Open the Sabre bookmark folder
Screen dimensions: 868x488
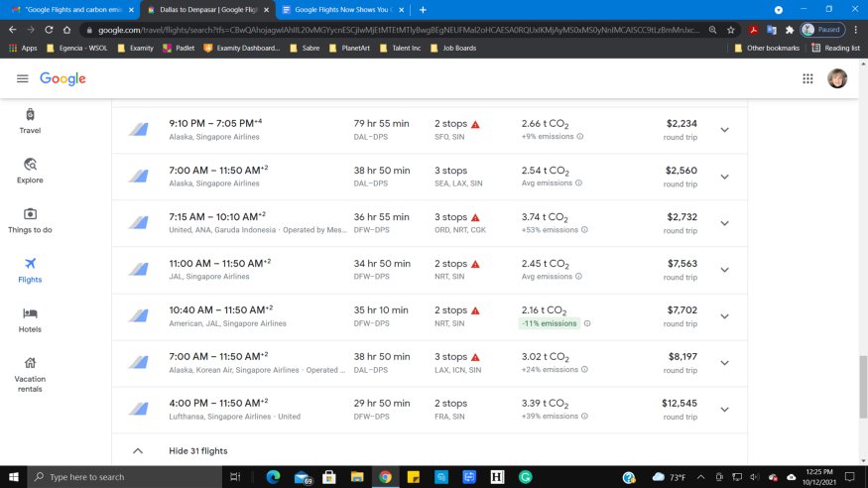pos(305,49)
